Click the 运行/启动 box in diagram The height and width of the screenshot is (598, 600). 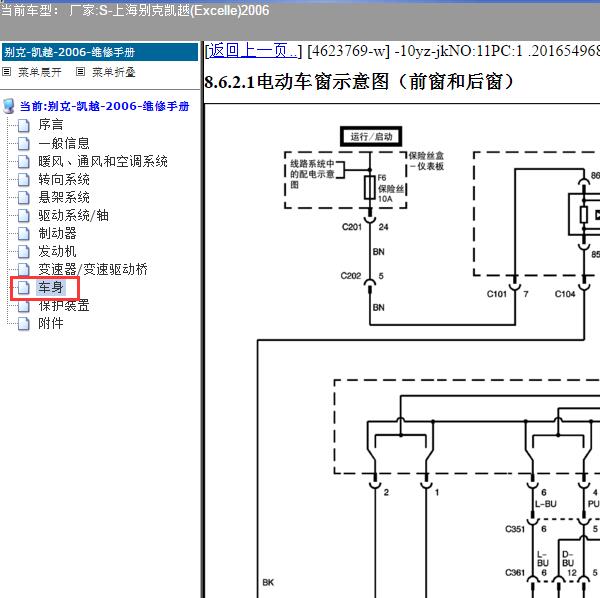click(371, 137)
